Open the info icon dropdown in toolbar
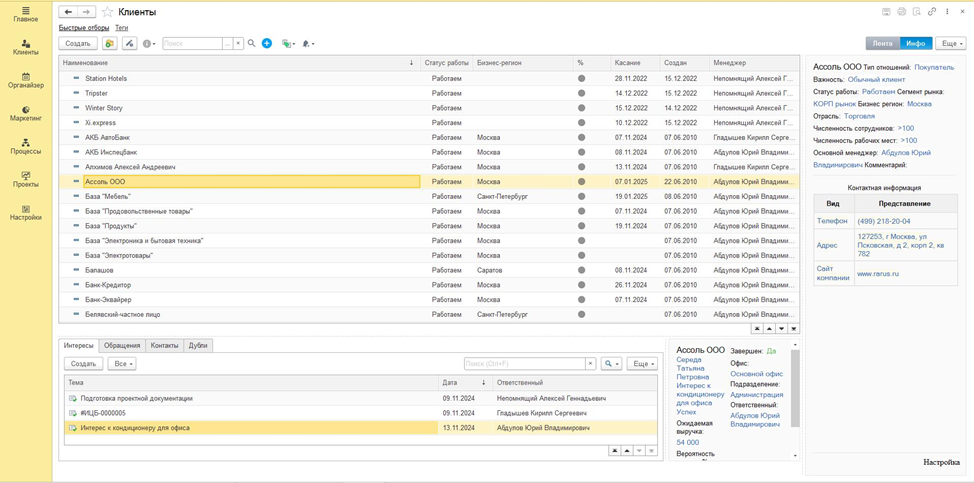The width and height of the screenshot is (974, 483). click(x=149, y=43)
